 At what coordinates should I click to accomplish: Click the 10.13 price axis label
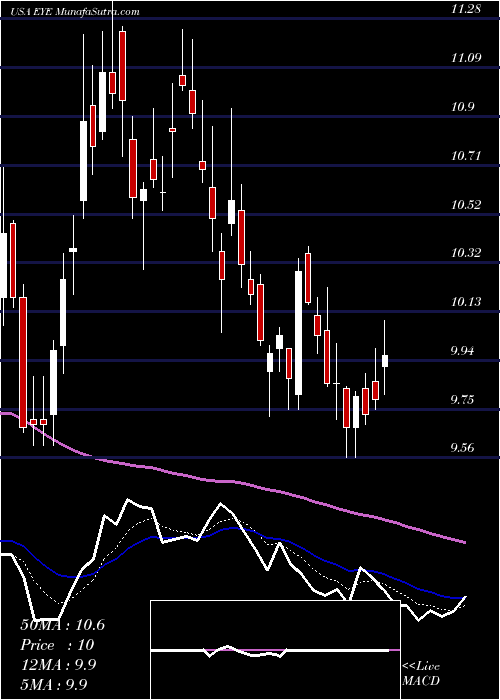(466, 302)
